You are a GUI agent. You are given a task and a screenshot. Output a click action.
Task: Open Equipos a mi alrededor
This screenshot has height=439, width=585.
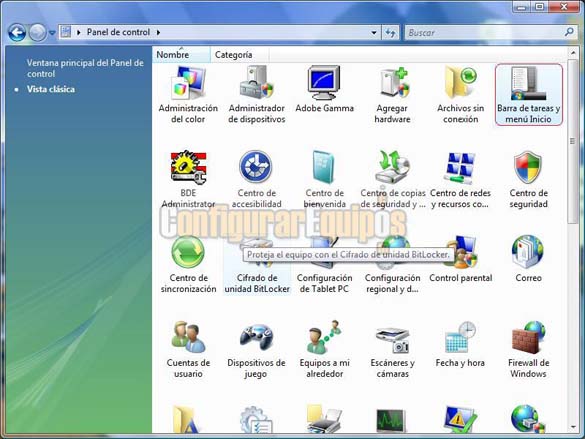324,349
